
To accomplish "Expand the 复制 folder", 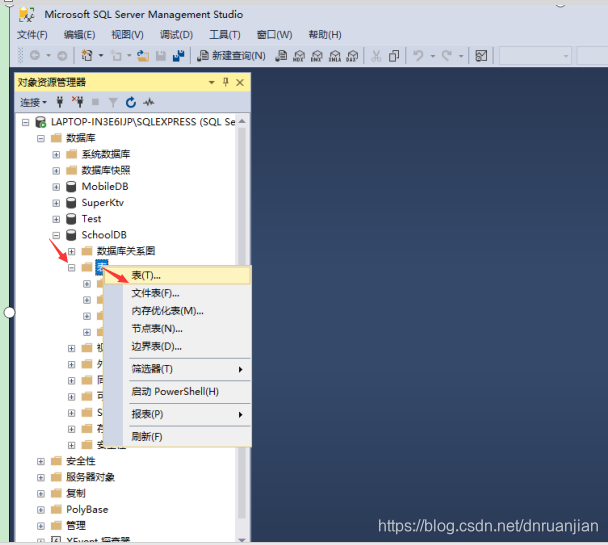I will coord(41,494).
